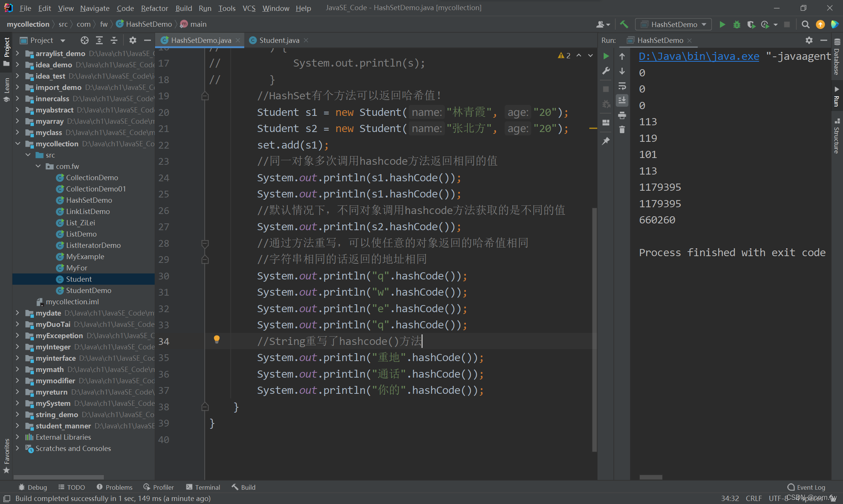
Task: Collapse the mycollection module tree node
Action: click(18, 144)
